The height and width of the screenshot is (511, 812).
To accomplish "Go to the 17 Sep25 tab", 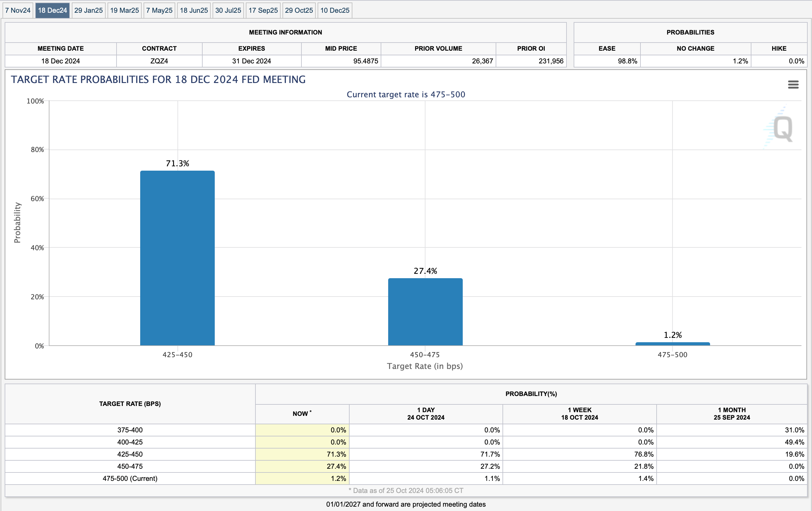I will 263,11.
